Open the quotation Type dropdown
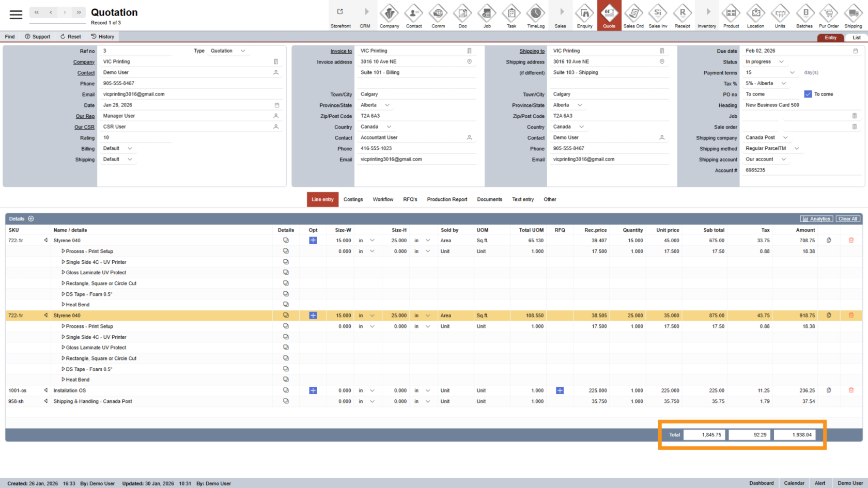 pos(243,51)
